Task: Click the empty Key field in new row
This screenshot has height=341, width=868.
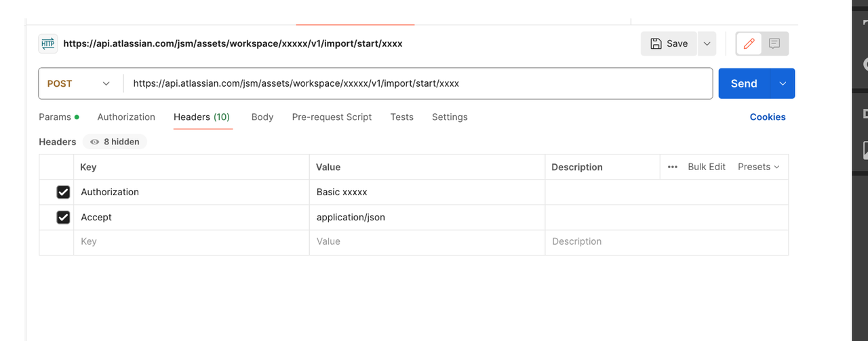Action: [x=191, y=242]
